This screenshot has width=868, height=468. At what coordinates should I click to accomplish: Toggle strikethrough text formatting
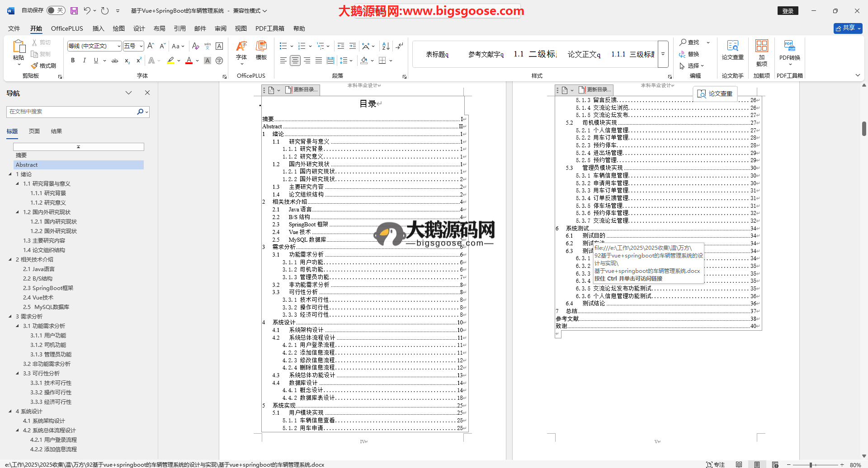115,61
